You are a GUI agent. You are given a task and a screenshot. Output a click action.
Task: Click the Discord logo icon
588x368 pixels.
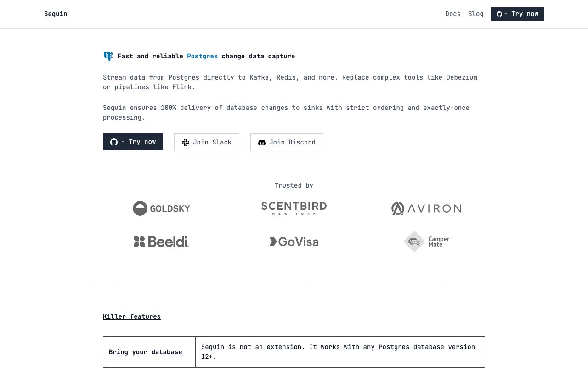pos(262,143)
